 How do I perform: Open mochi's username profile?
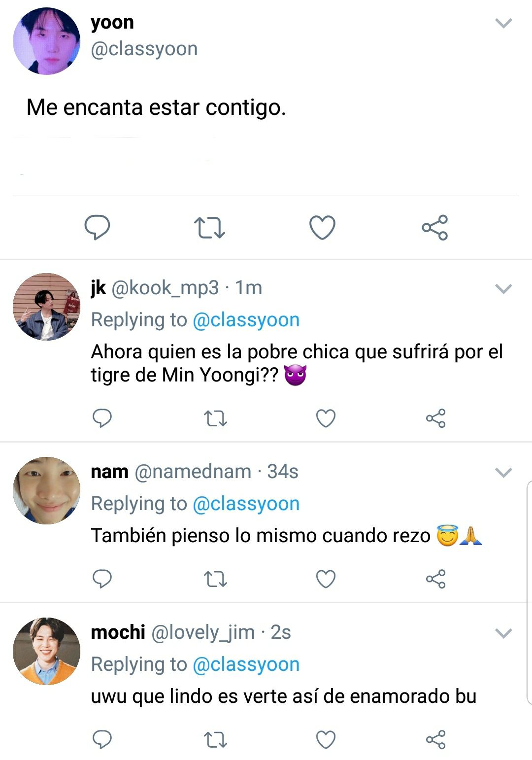118,632
